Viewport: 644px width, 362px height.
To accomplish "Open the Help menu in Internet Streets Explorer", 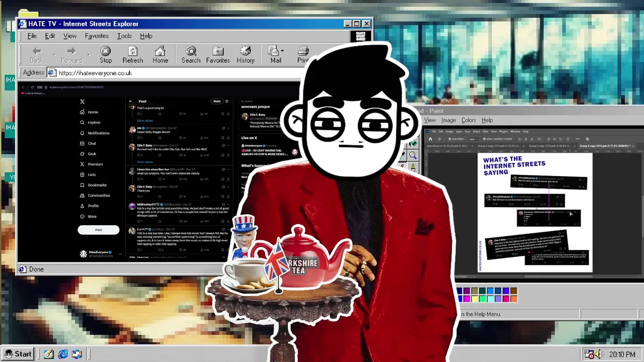I will [146, 36].
